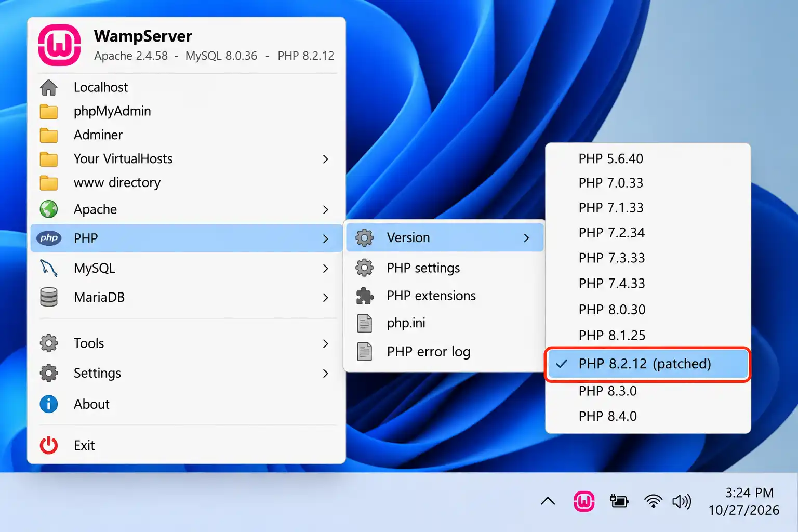This screenshot has height=532, width=798.
Task: Click the PHP extensions puzzle icon
Action: (x=365, y=296)
